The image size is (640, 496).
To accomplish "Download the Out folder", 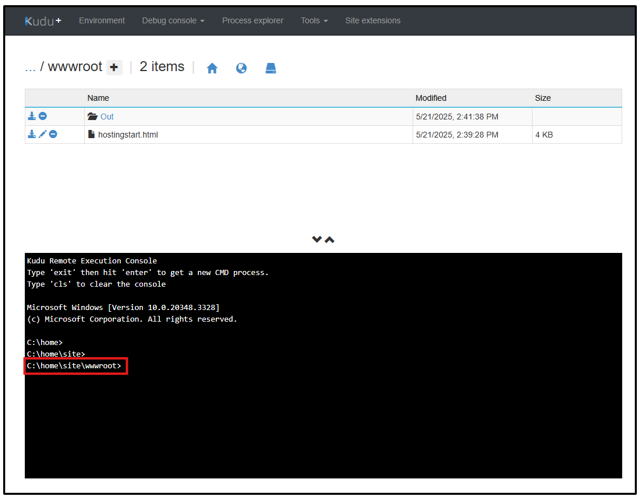I will (x=32, y=117).
